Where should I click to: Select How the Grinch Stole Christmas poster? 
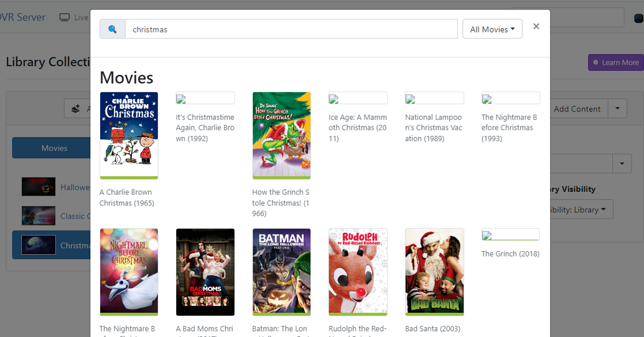click(281, 135)
